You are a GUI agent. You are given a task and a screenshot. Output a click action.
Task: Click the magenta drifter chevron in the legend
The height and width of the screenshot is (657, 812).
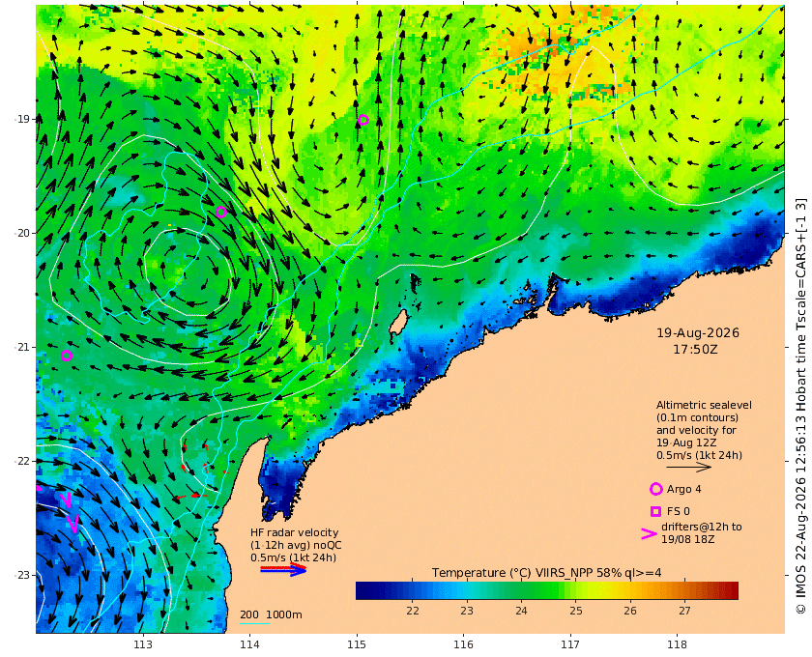click(649, 534)
